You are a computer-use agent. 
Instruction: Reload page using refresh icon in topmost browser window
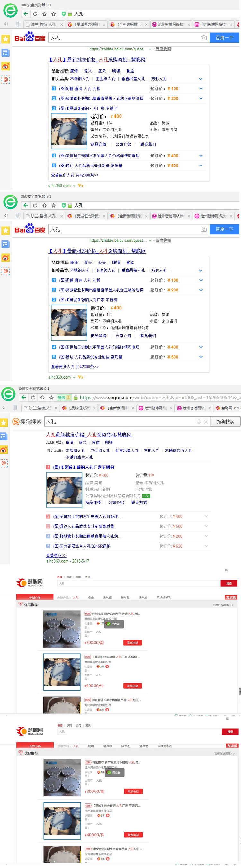click(35, 14)
